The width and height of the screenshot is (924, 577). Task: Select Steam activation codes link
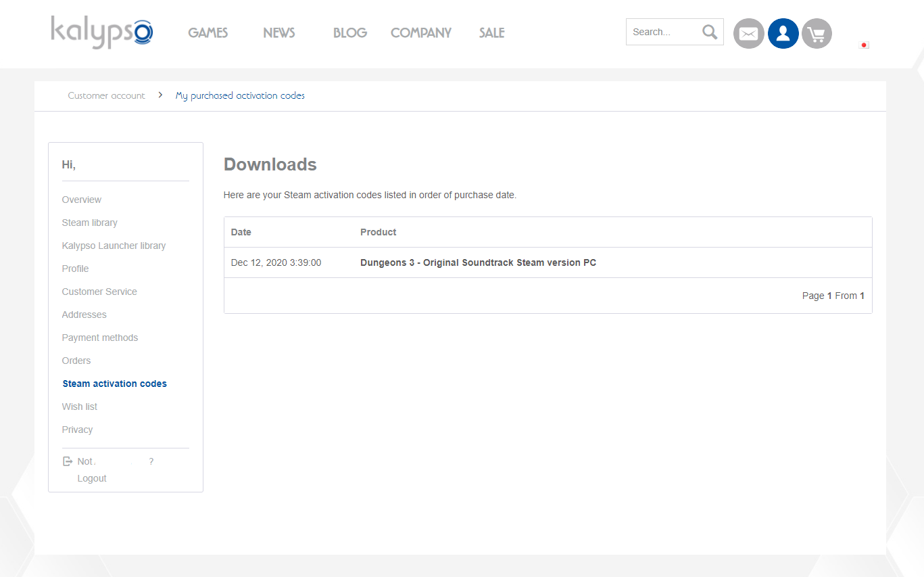click(x=115, y=384)
